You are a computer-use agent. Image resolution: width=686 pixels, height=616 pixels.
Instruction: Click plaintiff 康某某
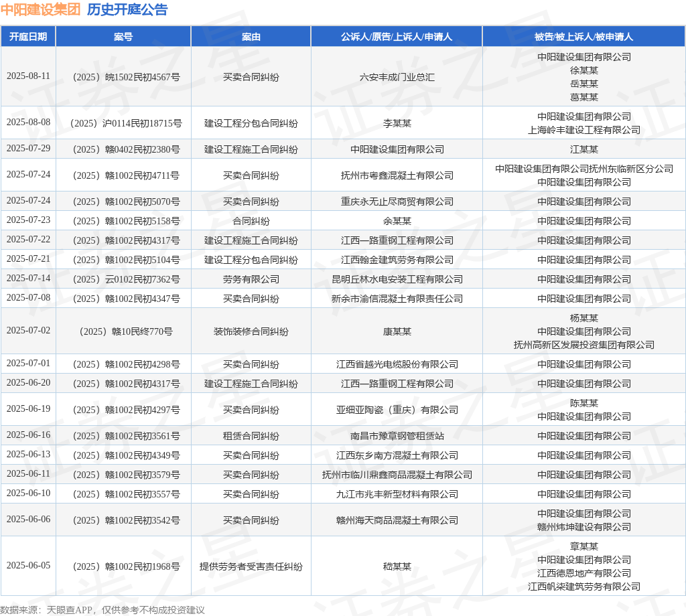pos(397,332)
